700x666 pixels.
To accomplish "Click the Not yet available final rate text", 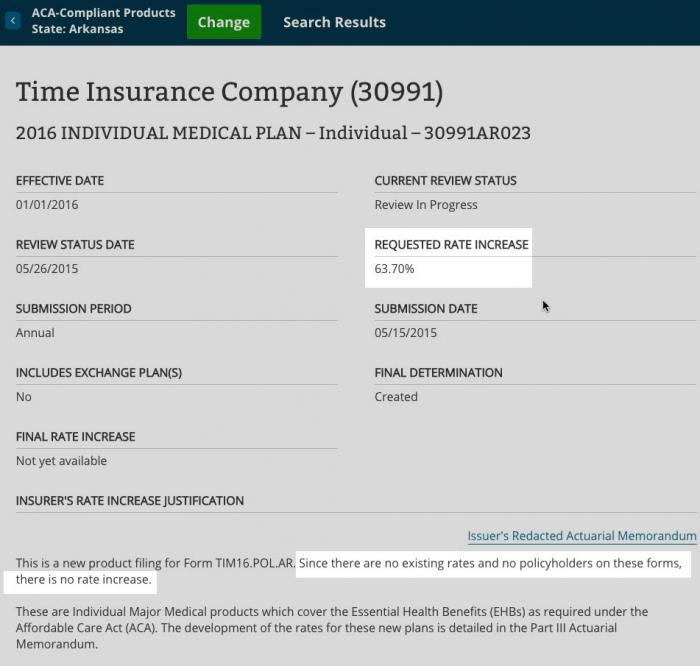I will 61,461.
